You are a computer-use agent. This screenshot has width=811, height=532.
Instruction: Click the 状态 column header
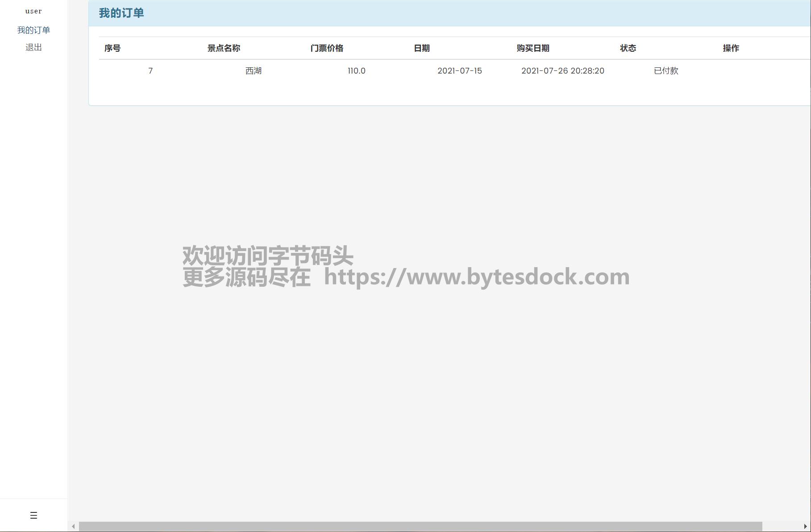tap(628, 48)
